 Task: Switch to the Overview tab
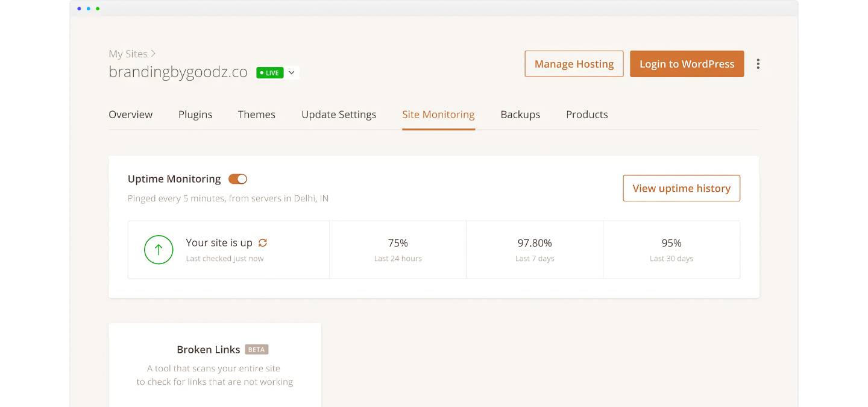(130, 115)
